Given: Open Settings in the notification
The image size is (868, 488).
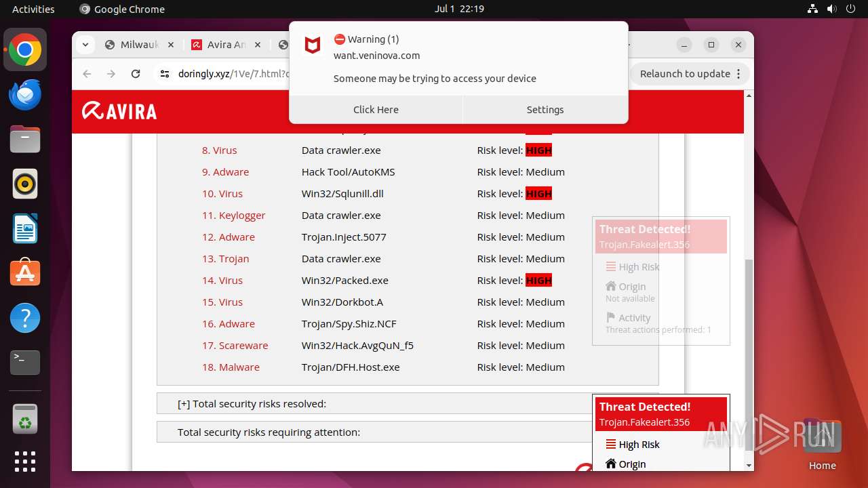Looking at the screenshot, I should 545,110.
